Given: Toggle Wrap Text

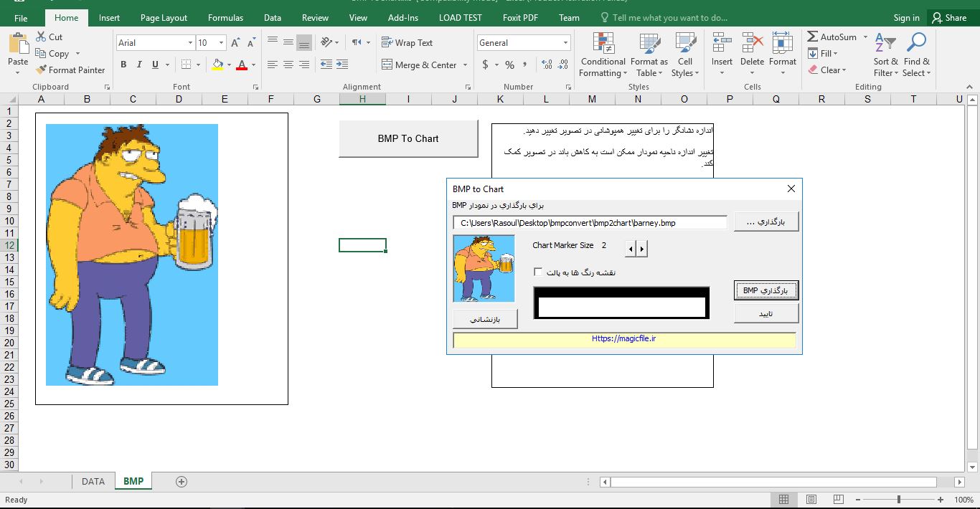Looking at the screenshot, I should [407, 42].
